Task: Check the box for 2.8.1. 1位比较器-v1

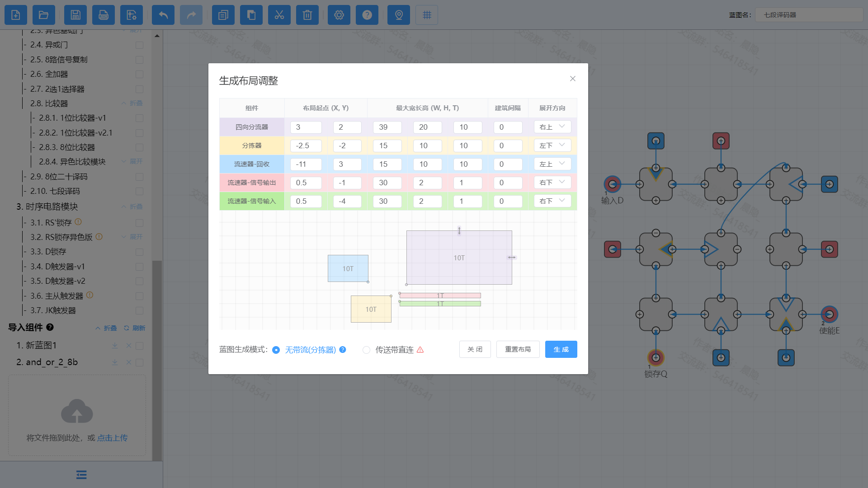Action: 139,118
